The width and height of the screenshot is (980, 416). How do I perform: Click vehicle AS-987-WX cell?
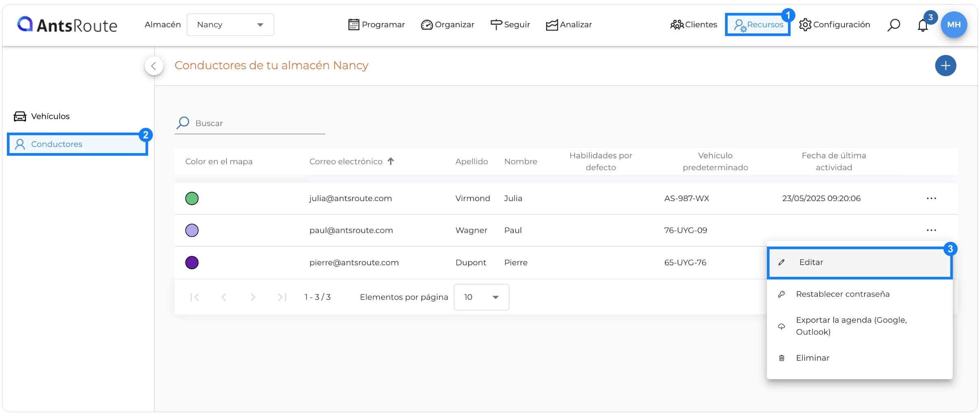686,199
